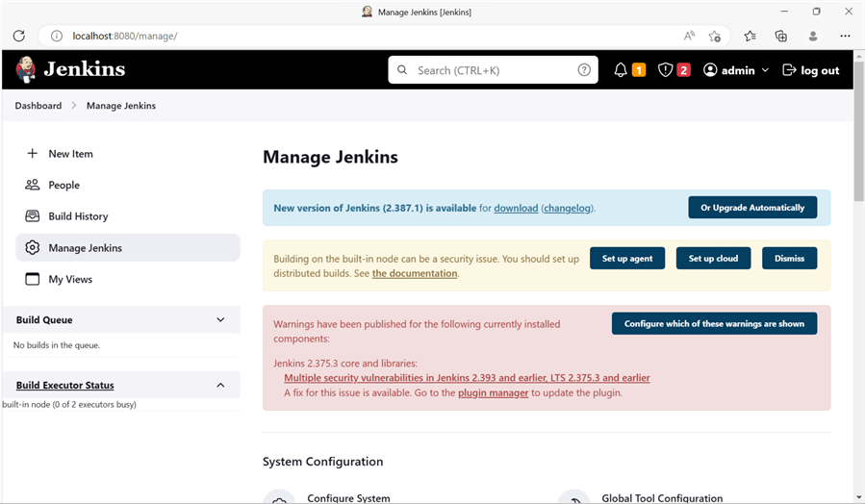Toggle the Build Executor Status panel chevron
Image resolution: width=865 pixels, height=504 pixels.
[x=220, y=385]
